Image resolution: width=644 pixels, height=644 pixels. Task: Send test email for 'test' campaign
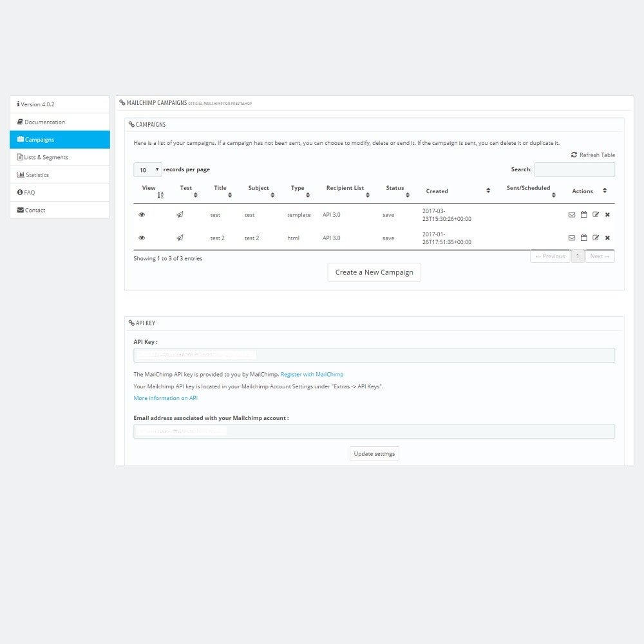click(180, 215)
